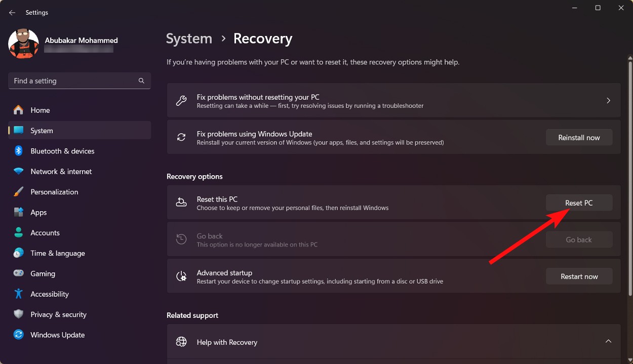
Task: Click System in the breadcrumb path
Action: (x=188, y=38)
